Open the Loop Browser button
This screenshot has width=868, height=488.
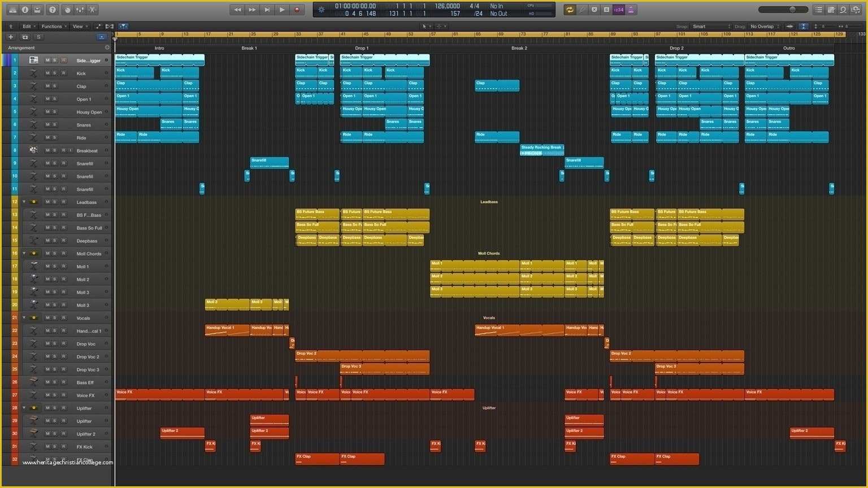843,10
